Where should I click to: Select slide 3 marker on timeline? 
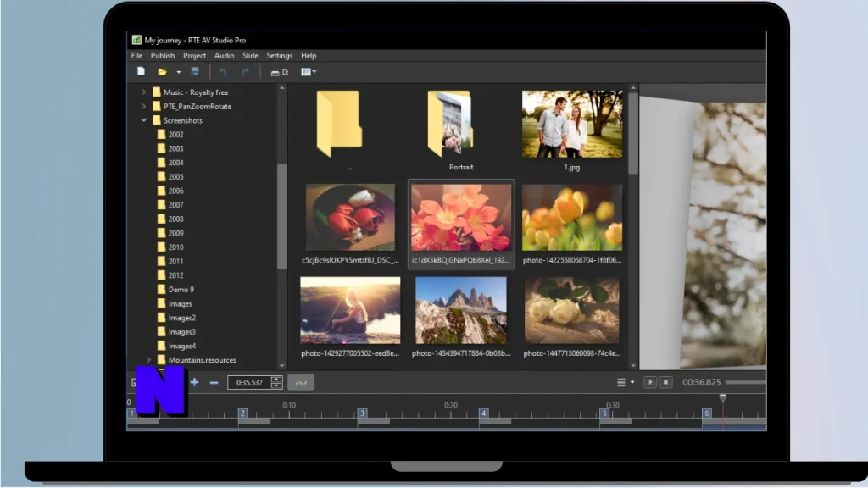[x=362, y=413]
